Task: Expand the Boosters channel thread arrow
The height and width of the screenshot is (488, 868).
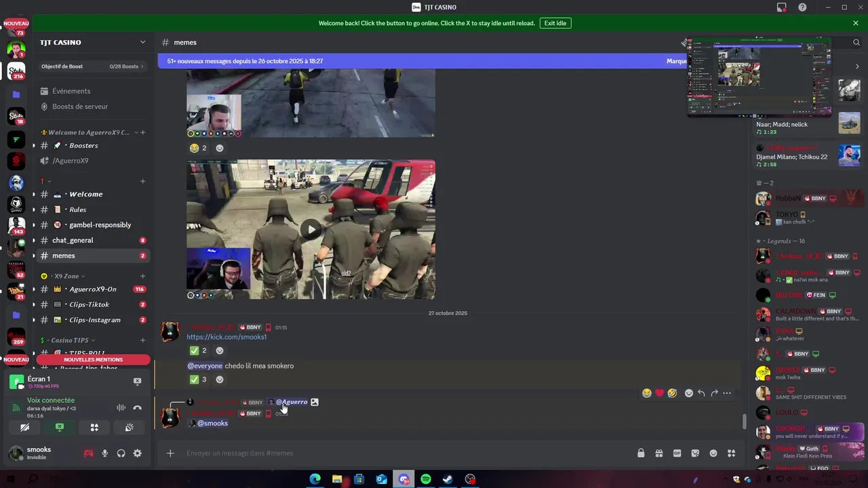Action: point(33,146)
